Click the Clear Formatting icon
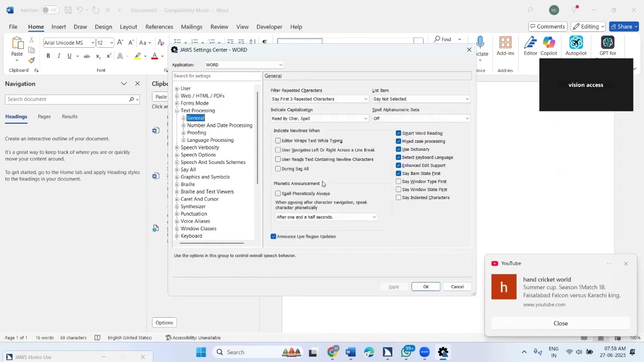The width and height of the screenshot is (644, 362). 161,43
